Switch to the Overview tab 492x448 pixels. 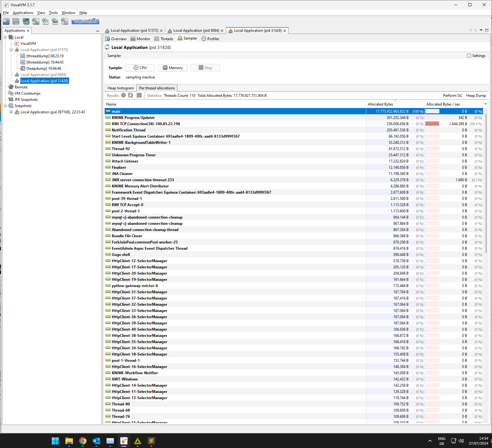click(116, 39)
